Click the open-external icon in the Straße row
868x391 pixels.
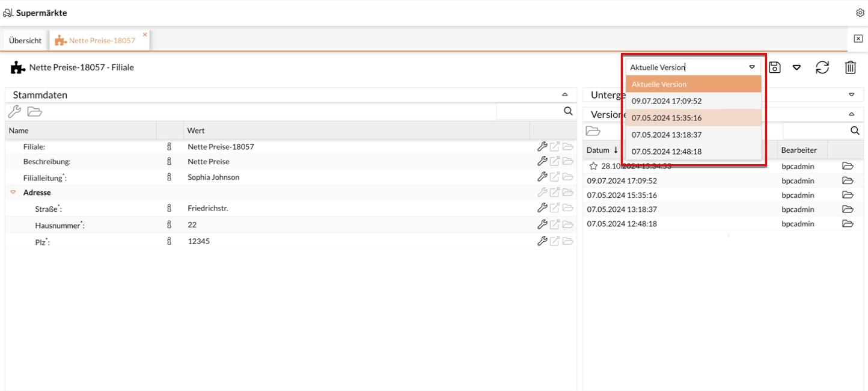[x=555, y=208]
